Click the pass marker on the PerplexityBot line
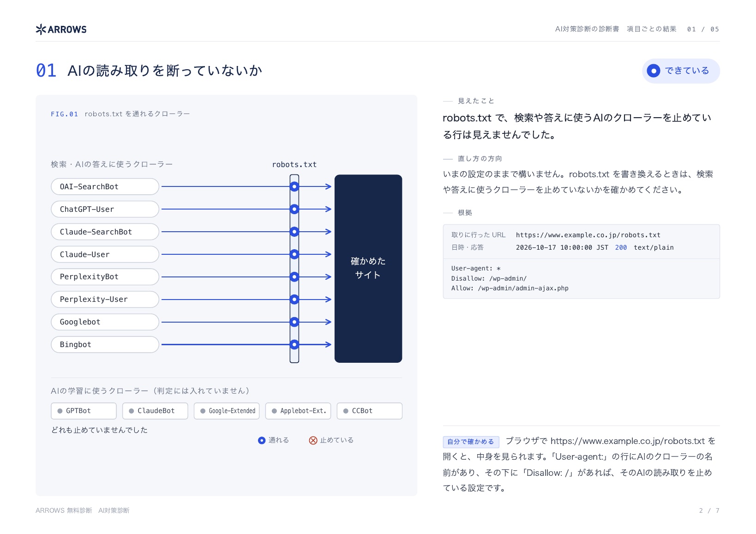 click(294, 277)
